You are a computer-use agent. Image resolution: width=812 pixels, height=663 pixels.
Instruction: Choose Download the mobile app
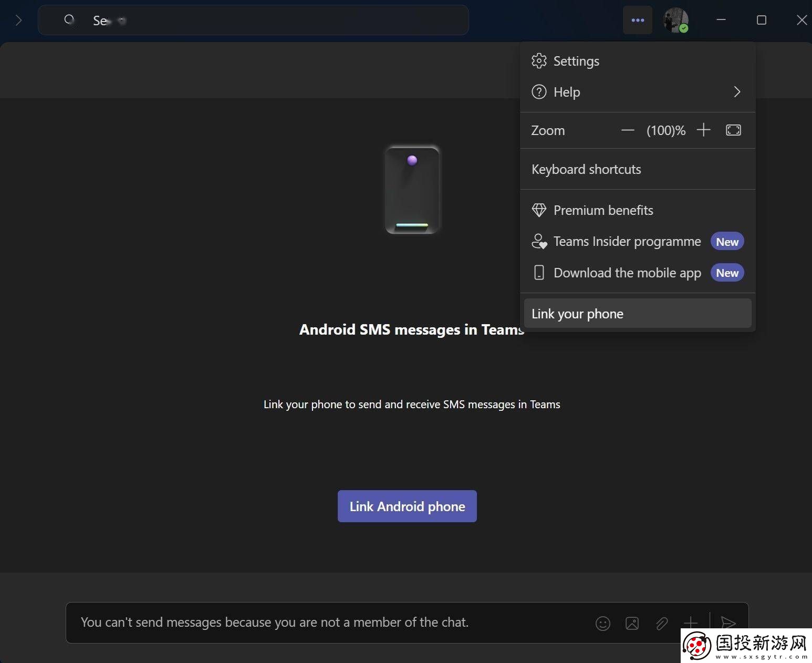[638, 273]
